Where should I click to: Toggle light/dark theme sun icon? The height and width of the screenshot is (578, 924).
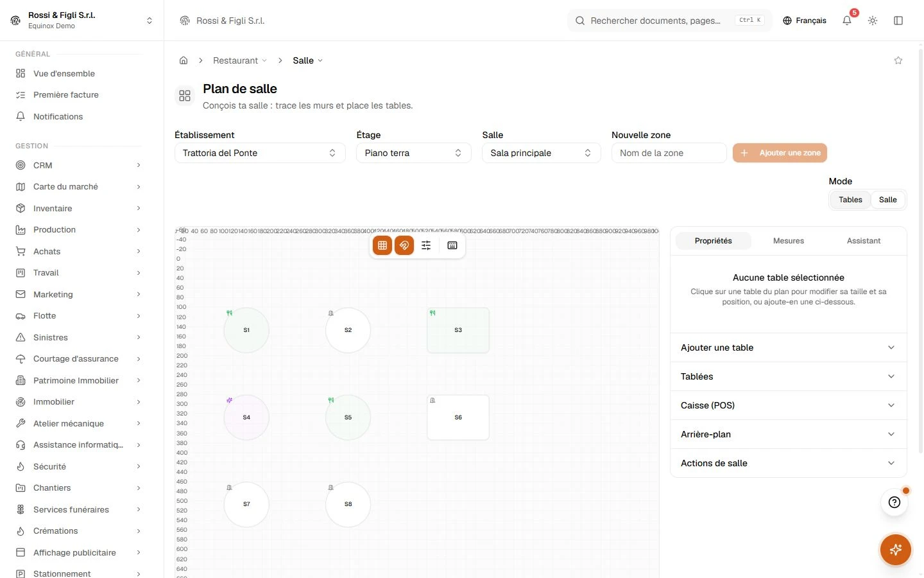point(873,21)
